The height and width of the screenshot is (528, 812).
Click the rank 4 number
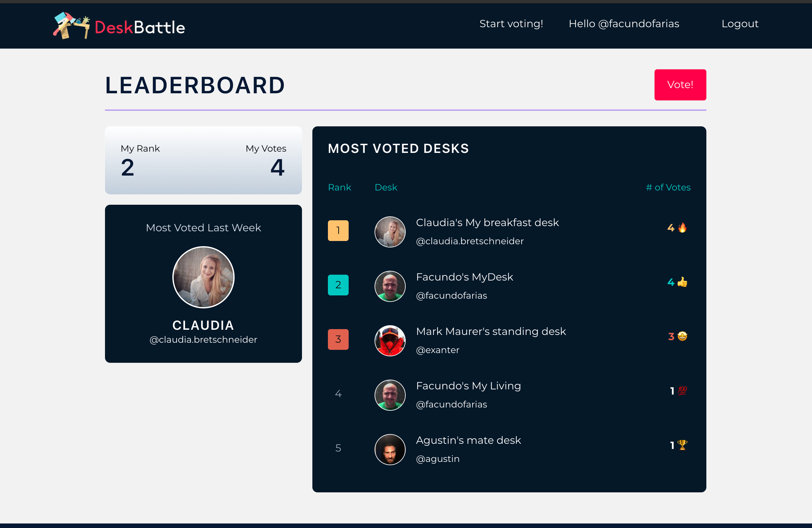click(338, 394)
